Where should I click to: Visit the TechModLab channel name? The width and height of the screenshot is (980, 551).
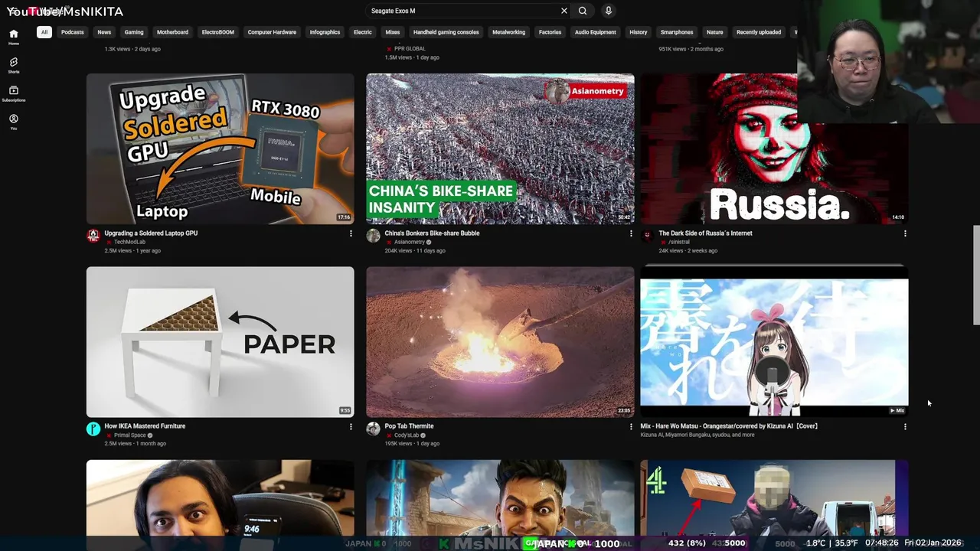(x=129, y=242)
